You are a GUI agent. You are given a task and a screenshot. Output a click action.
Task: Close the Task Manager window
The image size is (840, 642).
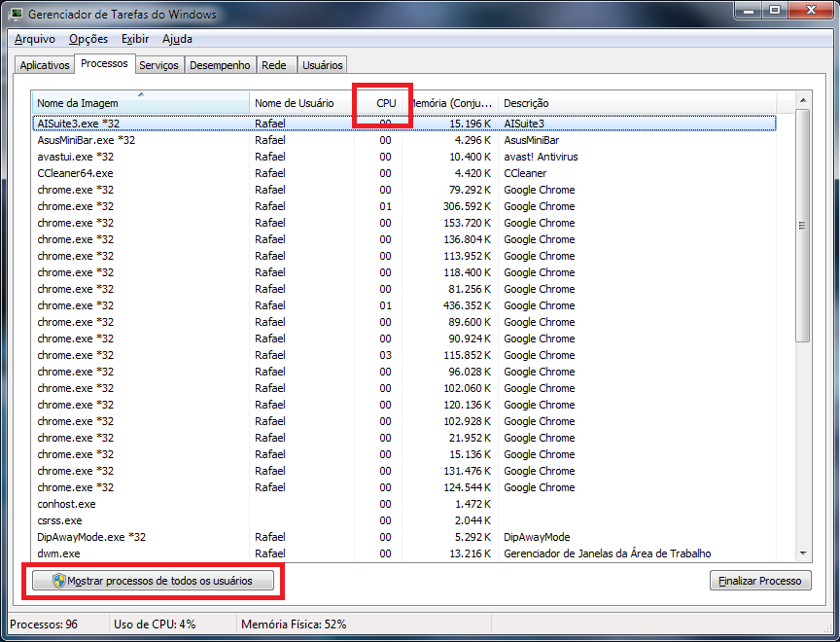811,10
